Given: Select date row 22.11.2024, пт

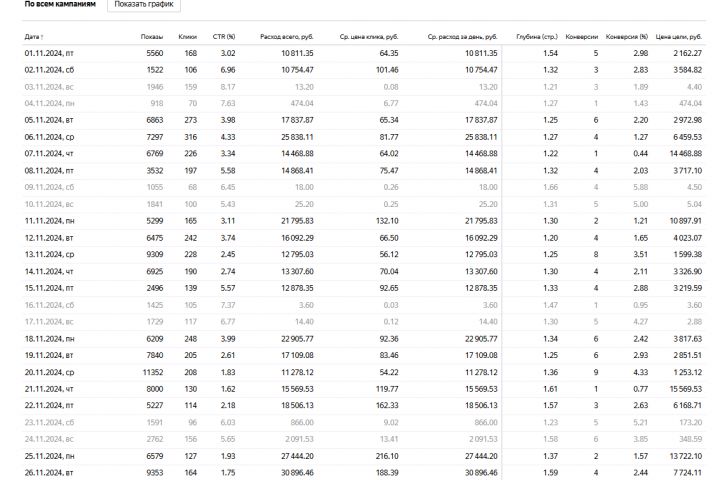Looking at the screenshot, I should tap(49, 405).
